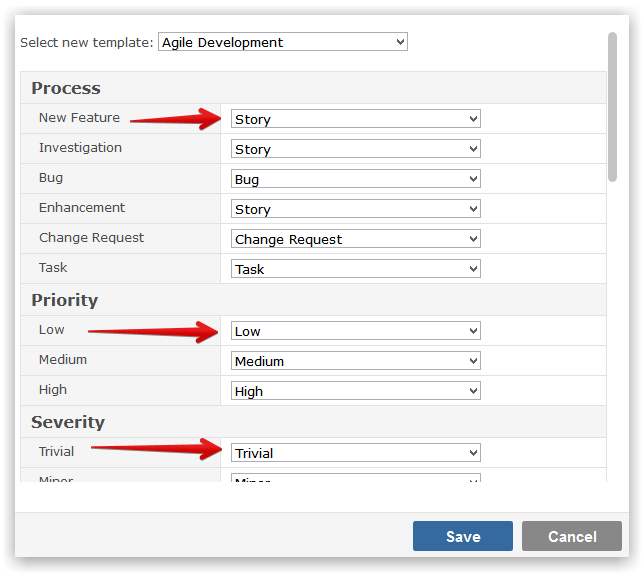Open the Trivial severity mapping dropdown
644x577 pixels.
click(356, 453)
